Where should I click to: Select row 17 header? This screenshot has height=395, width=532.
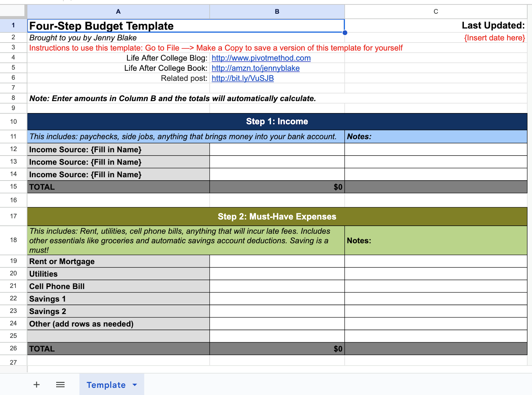(13, 216)
